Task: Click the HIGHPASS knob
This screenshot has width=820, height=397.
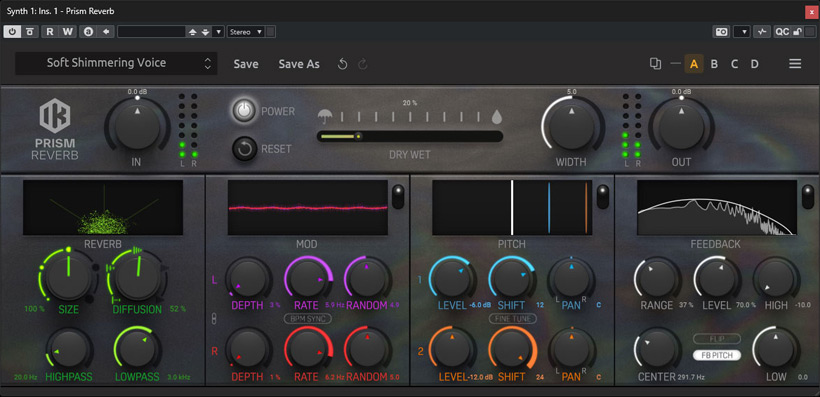Action: click(x=69, y=349)
